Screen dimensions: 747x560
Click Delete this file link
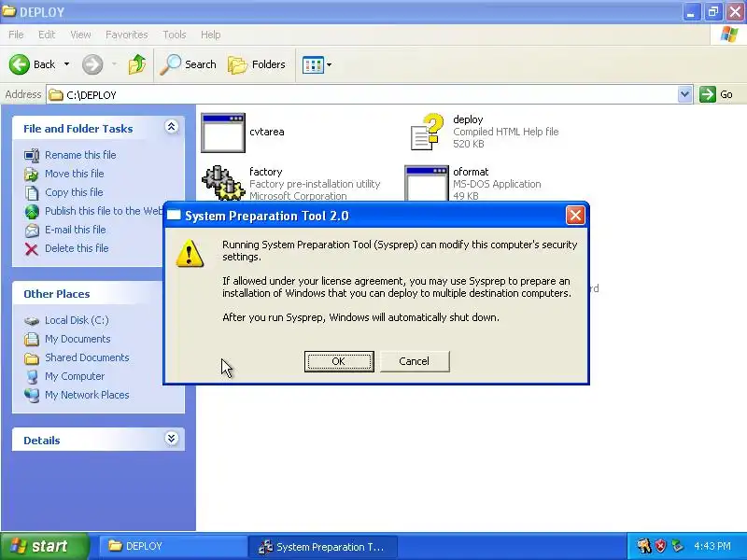click(x=77, y=248)
